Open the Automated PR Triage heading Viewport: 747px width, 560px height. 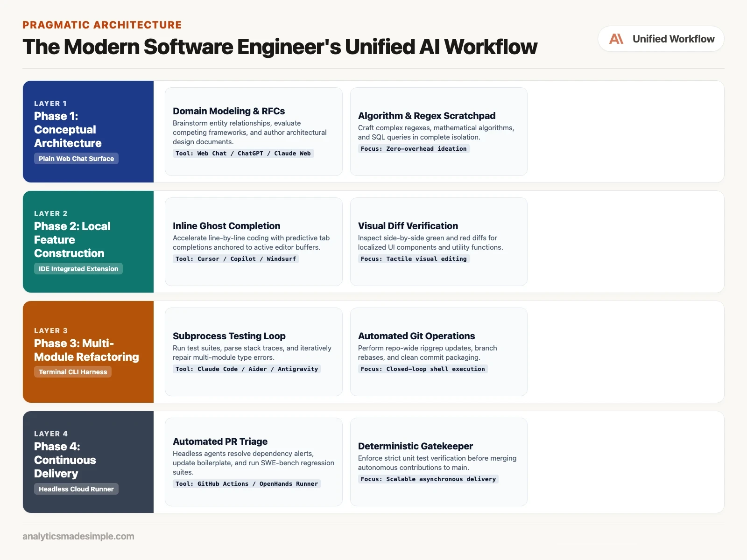pyautogui.click(x=220, y=441)
